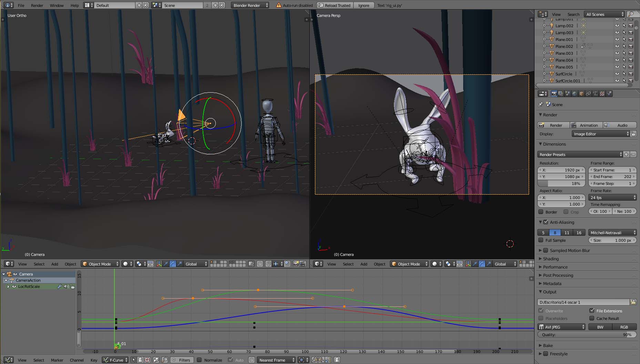Open the Particles properties tab icon
This screenshot has height=364, width=640.
point(609,94)
